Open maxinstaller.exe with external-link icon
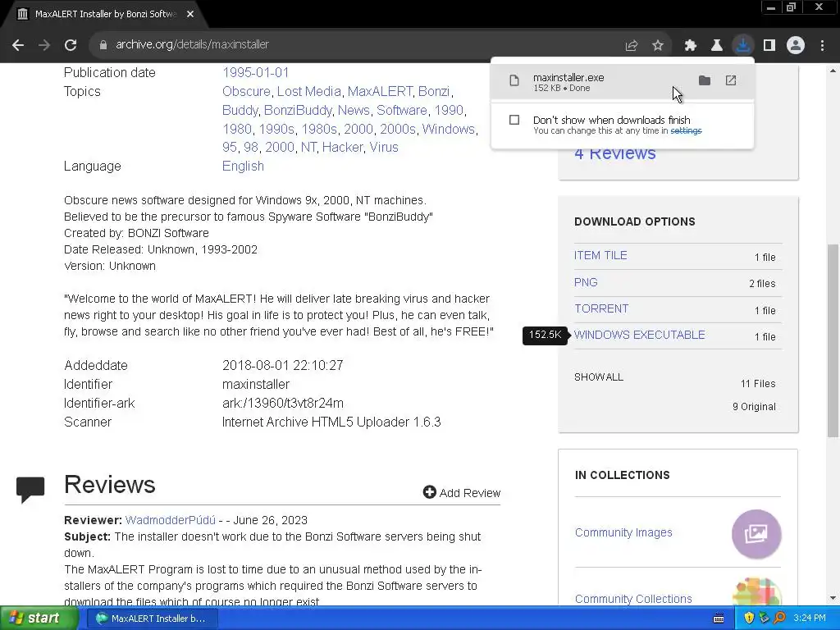 (731, 80)
